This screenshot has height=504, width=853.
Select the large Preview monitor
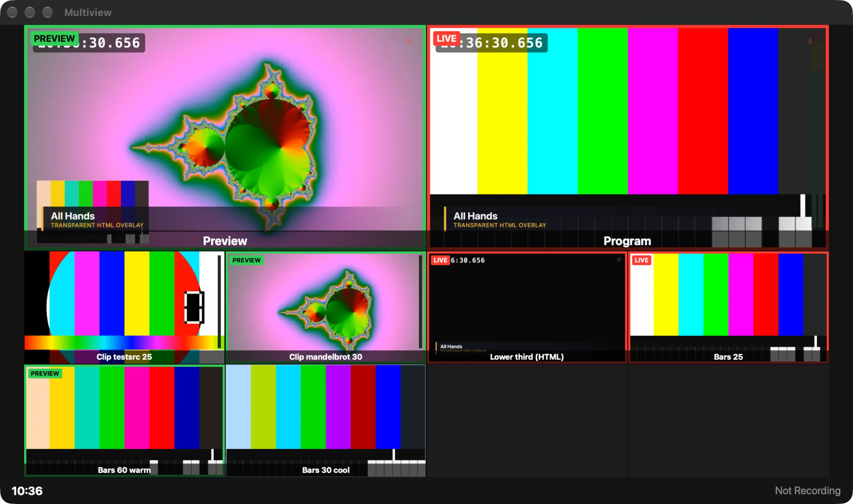pyautogui.click(x=225, y=138)
